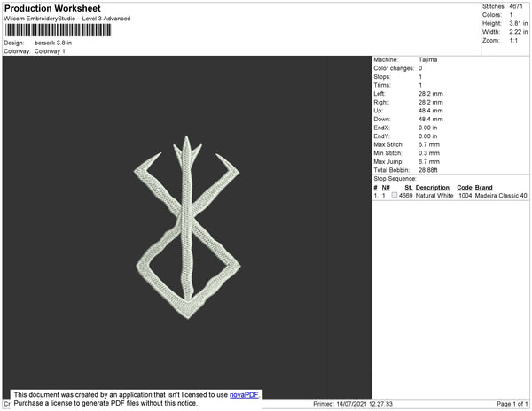
Task: Select the Stitches 4671 value
Action: (x=516, y=6)
